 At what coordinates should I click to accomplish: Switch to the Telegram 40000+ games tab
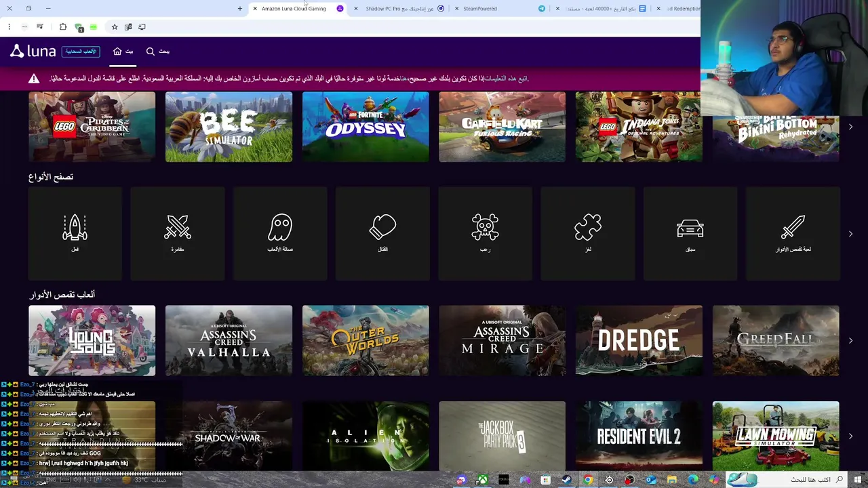[601, 9]
